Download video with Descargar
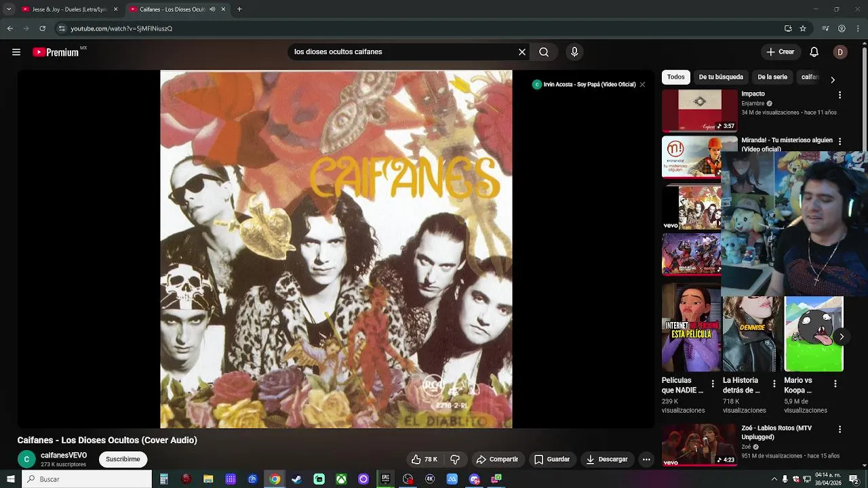 (607, 460)
